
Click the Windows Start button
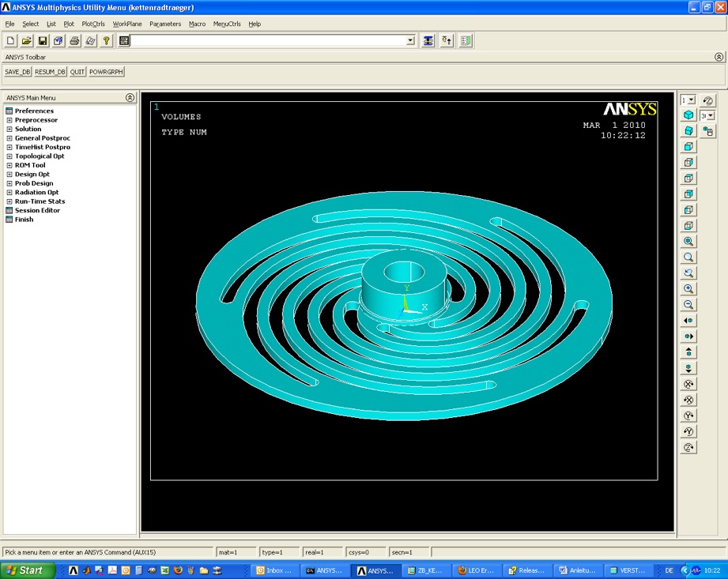[x=28, y=570]
